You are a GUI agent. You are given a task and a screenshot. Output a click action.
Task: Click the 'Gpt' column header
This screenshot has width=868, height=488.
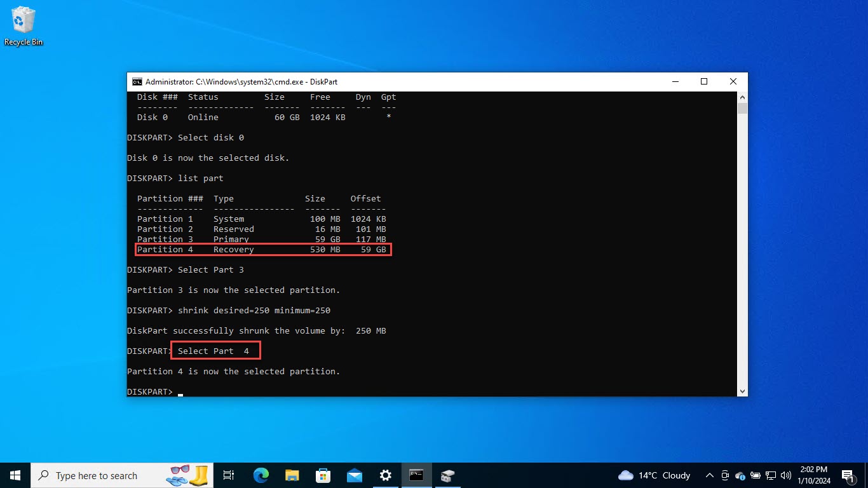click(389, 97)
